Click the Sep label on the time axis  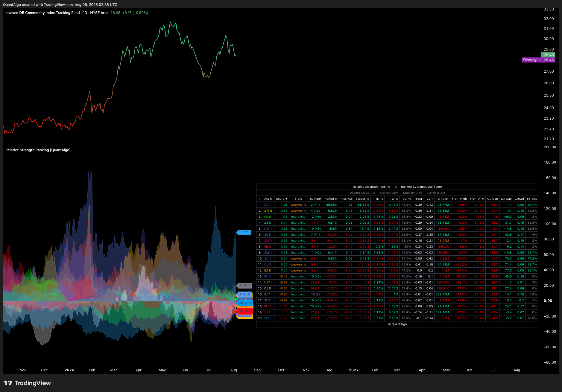click(257, 370)
